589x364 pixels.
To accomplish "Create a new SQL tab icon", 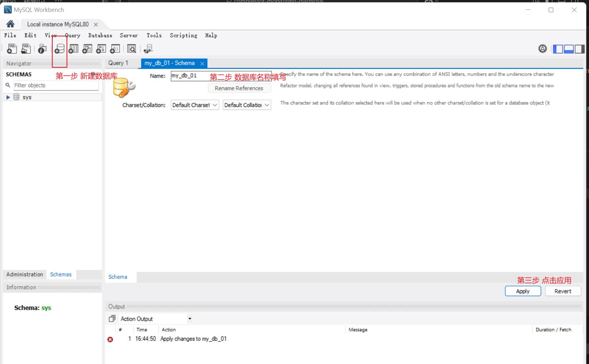I will click(x=12, y=49).
